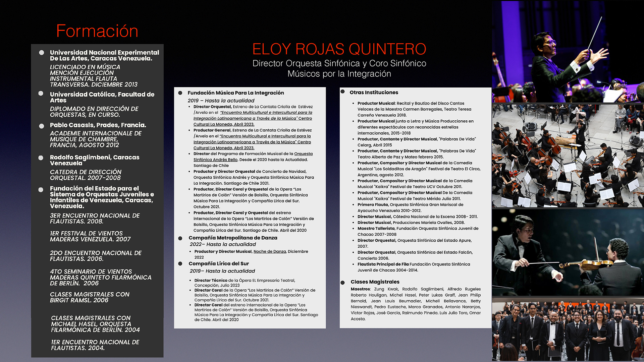Viewport: 644px width, 362px height.
Task: Click 'Director Musical, Cátedra Nacional de la Escena' item
Action: [418, 217]
